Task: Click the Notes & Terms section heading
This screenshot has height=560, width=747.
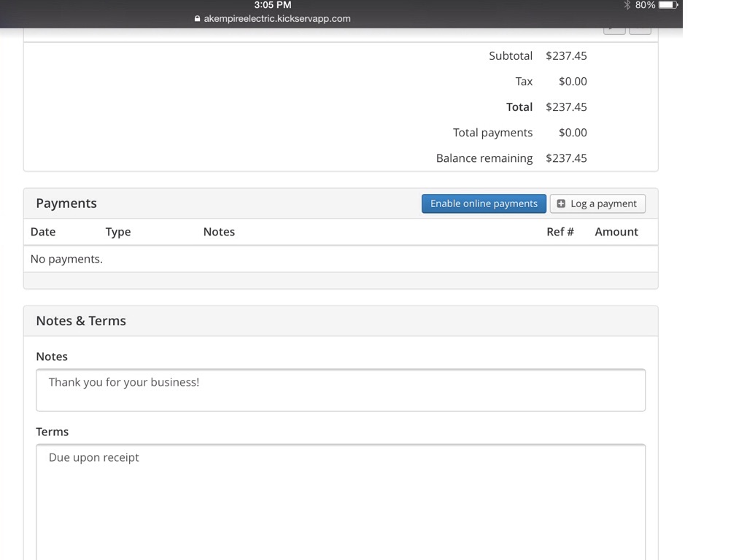Action: point(81,321)
